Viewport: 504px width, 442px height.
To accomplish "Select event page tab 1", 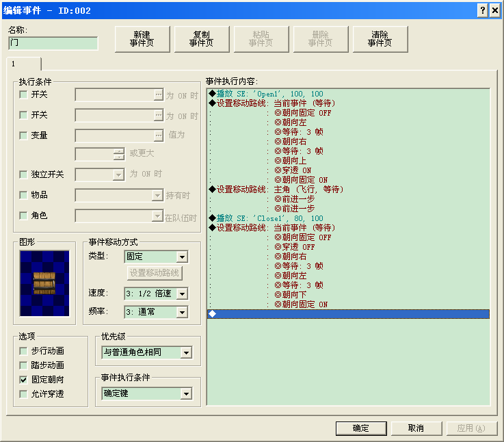I will pos(23,64).
